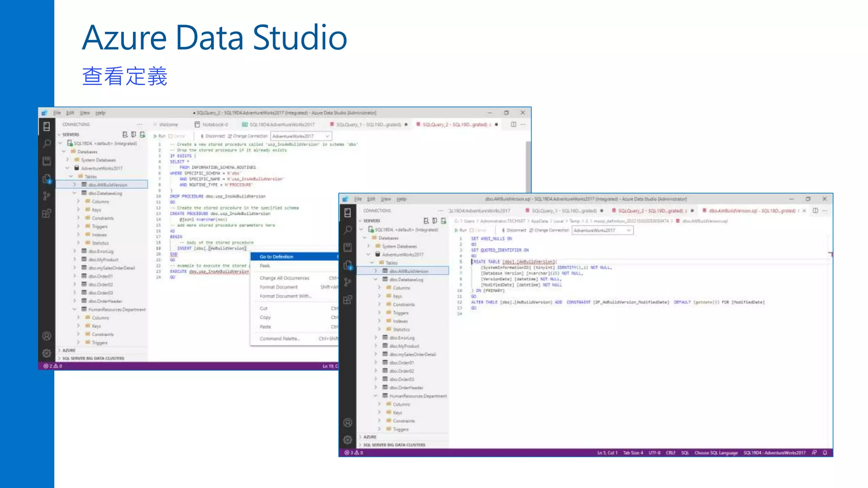Split editor icon in right window tab bar
The image size is (868, 488).
click(x=815, y=211)
